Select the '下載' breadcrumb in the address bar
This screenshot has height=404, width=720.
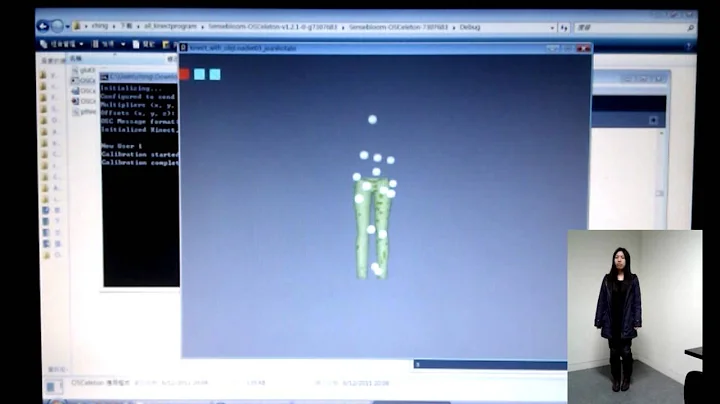pyautogui.click(x=126, y=26)
